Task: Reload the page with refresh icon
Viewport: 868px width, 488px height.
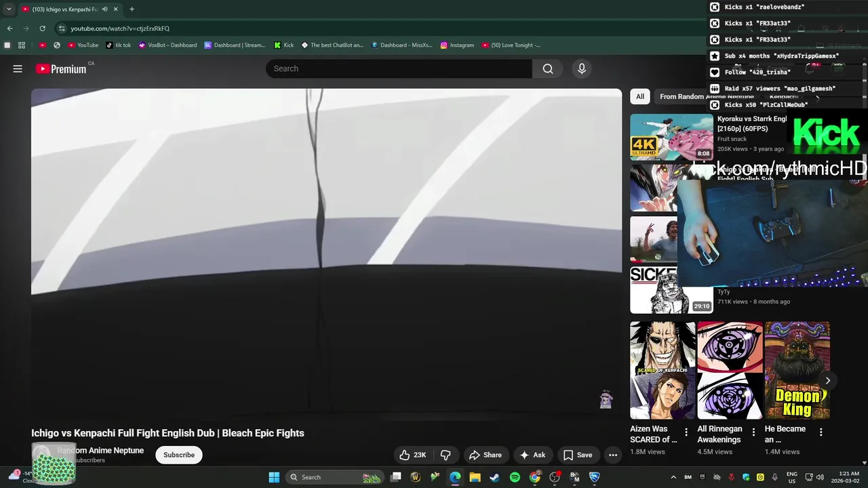Action: click(42, 28)
